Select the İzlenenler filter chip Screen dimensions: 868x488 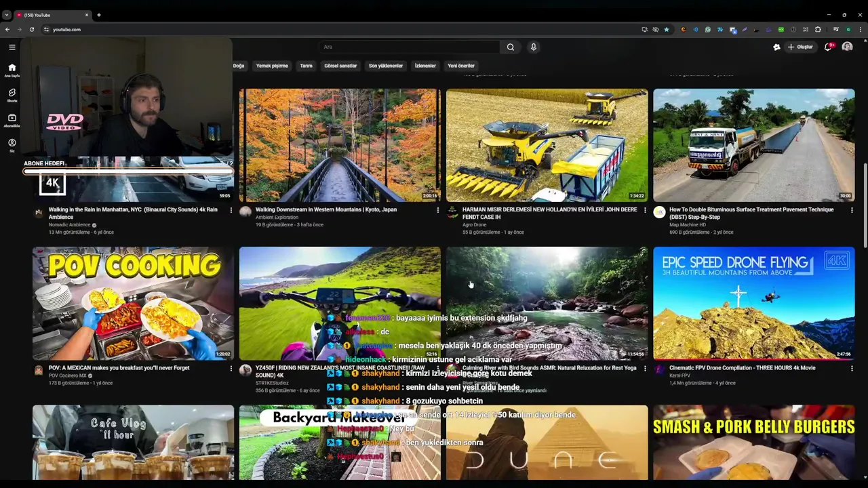click(425, 66)
